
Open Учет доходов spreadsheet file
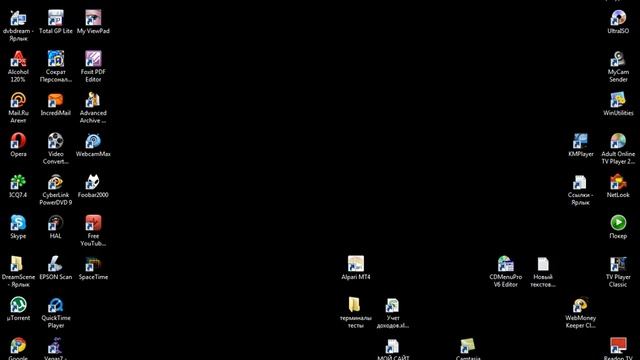392,305
